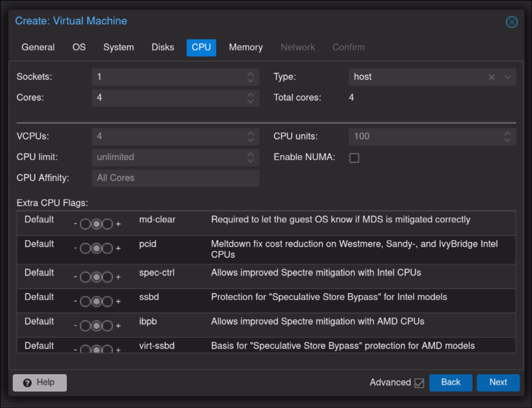Set md-clear flag to on (+)
Image resolution: width=532 pixels, height=408 pixels.
click(108, 224)
